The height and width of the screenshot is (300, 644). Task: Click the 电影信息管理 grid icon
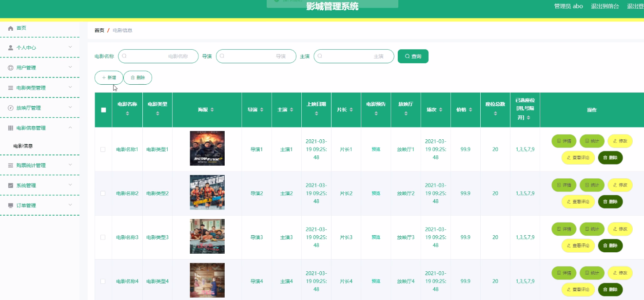(11, 128)
